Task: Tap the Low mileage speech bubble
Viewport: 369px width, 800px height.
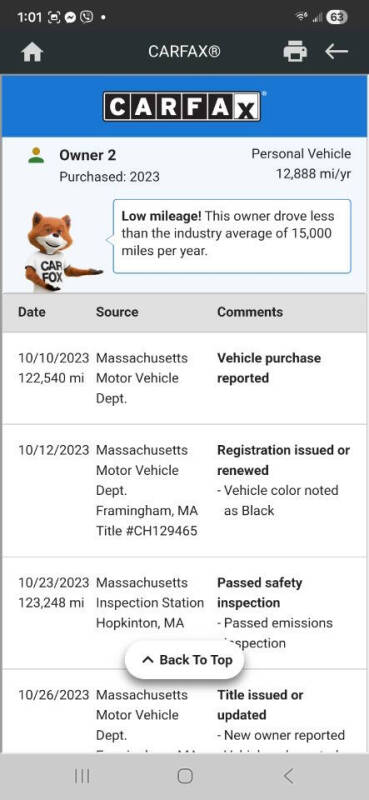Action: (232, 236)
